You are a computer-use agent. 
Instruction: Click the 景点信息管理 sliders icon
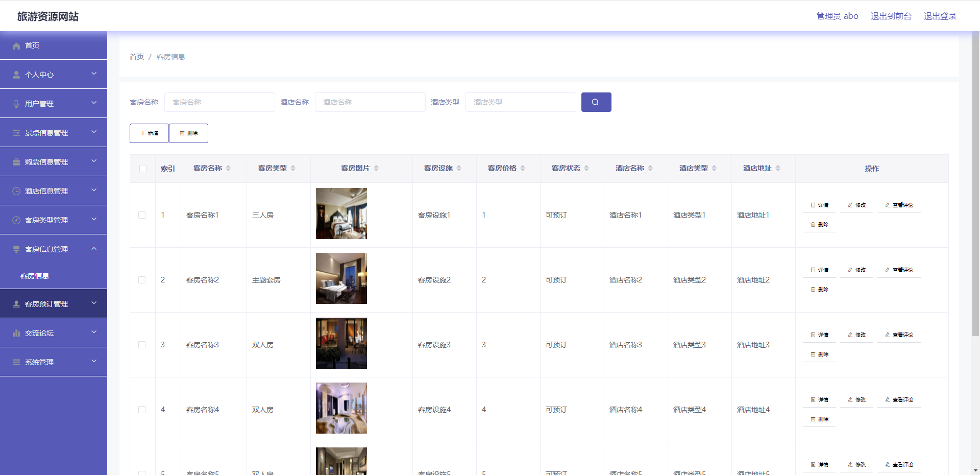[x=16, y=133]
